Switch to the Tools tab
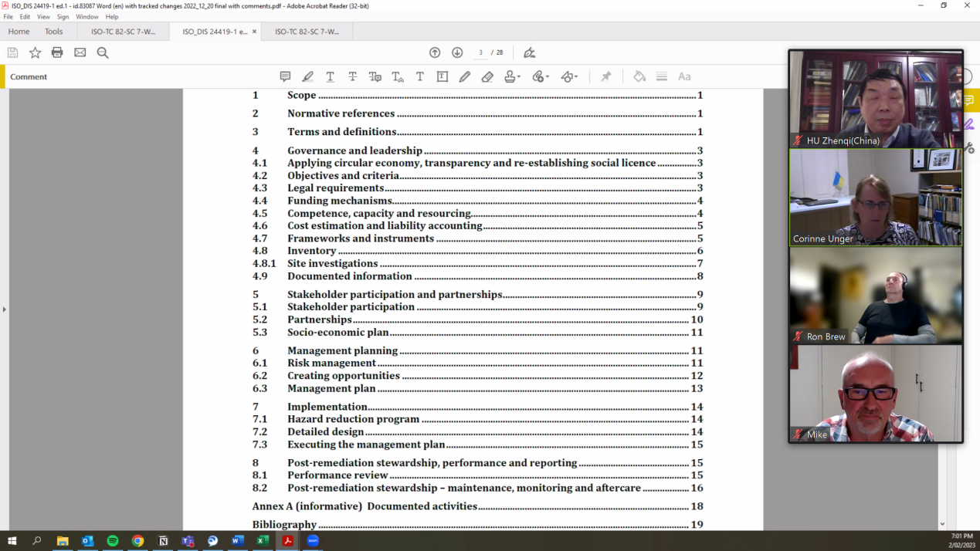980x551 pixels. pos(53,32)
